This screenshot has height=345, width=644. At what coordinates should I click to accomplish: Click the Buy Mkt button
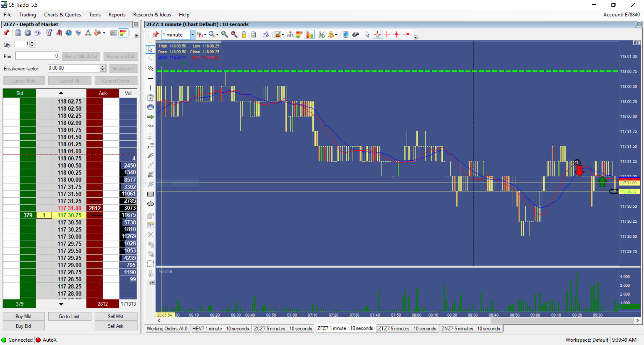click(23, 316)
